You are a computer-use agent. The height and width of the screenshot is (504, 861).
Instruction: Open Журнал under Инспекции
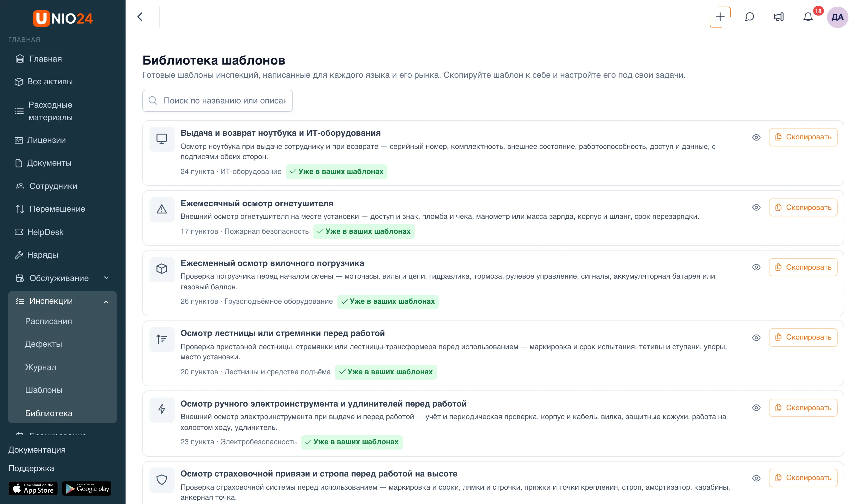tap(41, 367)
